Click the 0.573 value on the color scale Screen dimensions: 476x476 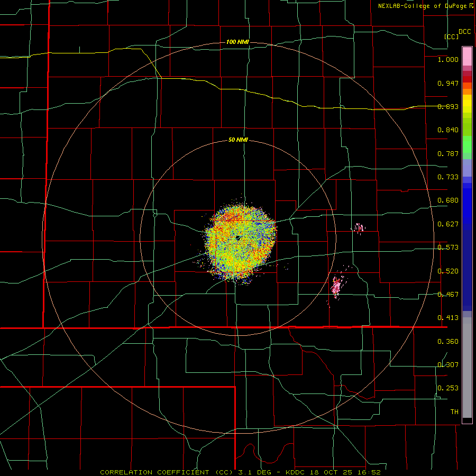pos(448,248)
